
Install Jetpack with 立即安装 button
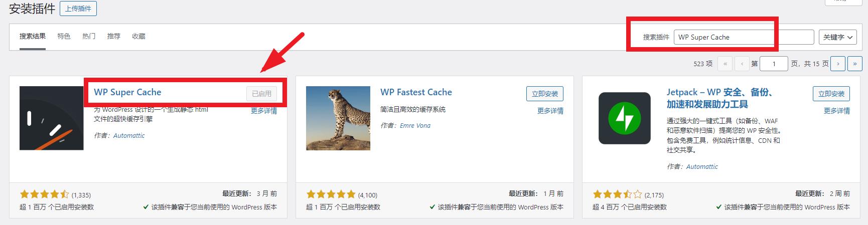click(x=831, y=94)
